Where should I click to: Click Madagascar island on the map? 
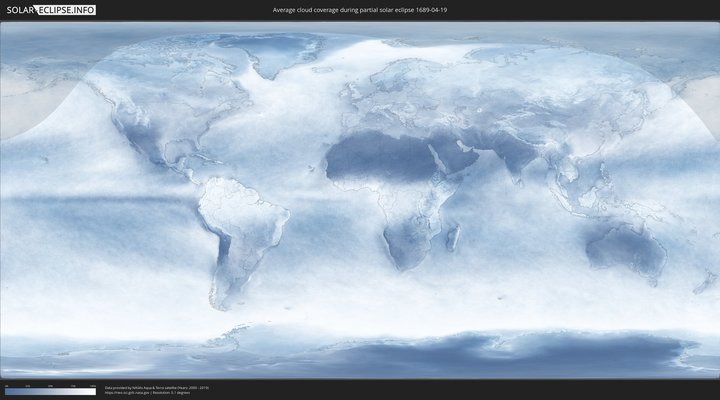pos(453,237)
